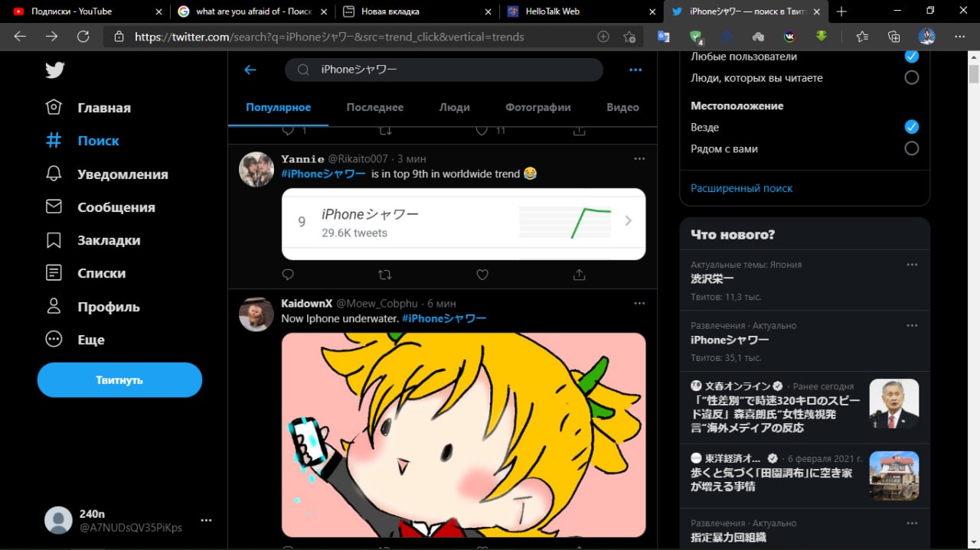This screenshot has height=550, width=980.
Task: Click Yannie's profile avatar
Action: [x=256, y=169]
